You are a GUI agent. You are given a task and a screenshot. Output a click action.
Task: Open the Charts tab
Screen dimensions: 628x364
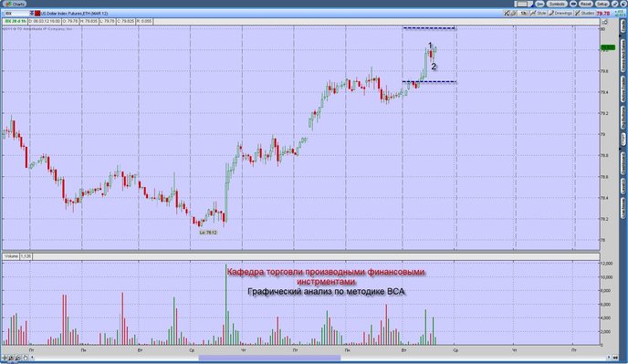tap(15, 4)
